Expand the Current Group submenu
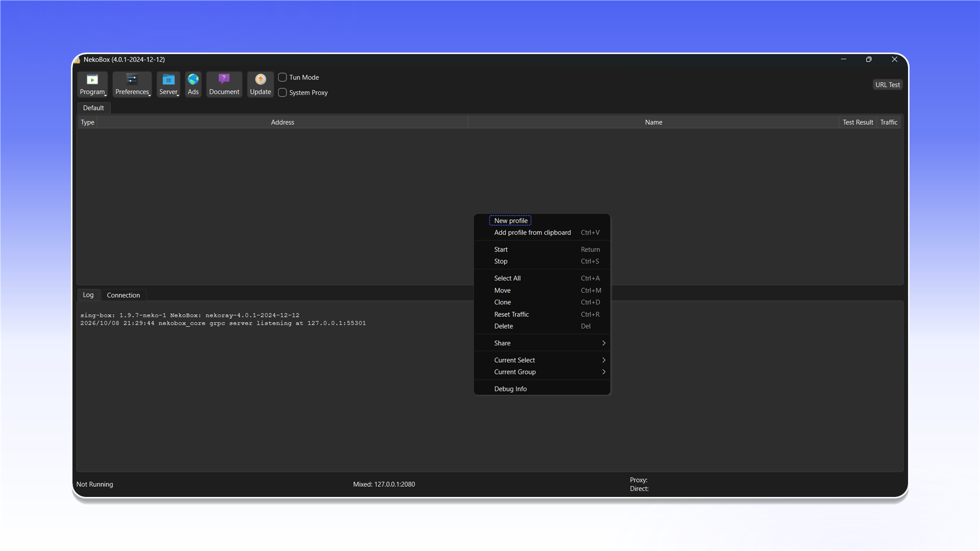980x551 pixels. (542, 372)
